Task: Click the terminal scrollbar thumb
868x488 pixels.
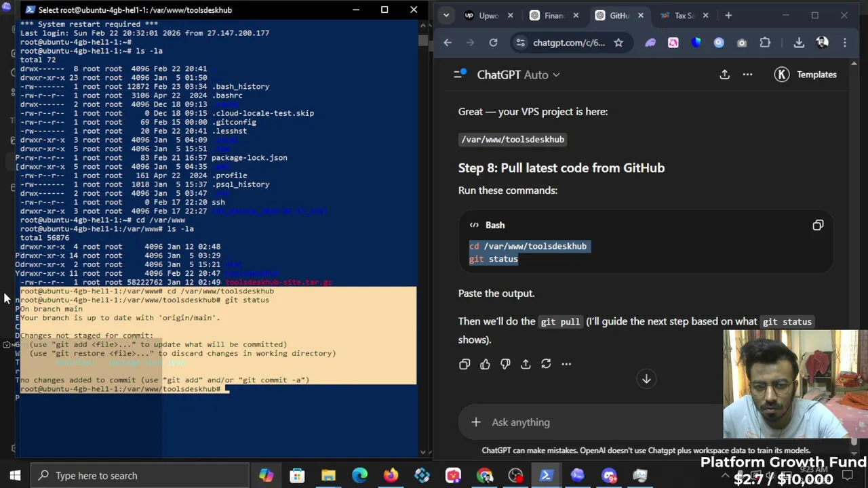Action: 423,40
